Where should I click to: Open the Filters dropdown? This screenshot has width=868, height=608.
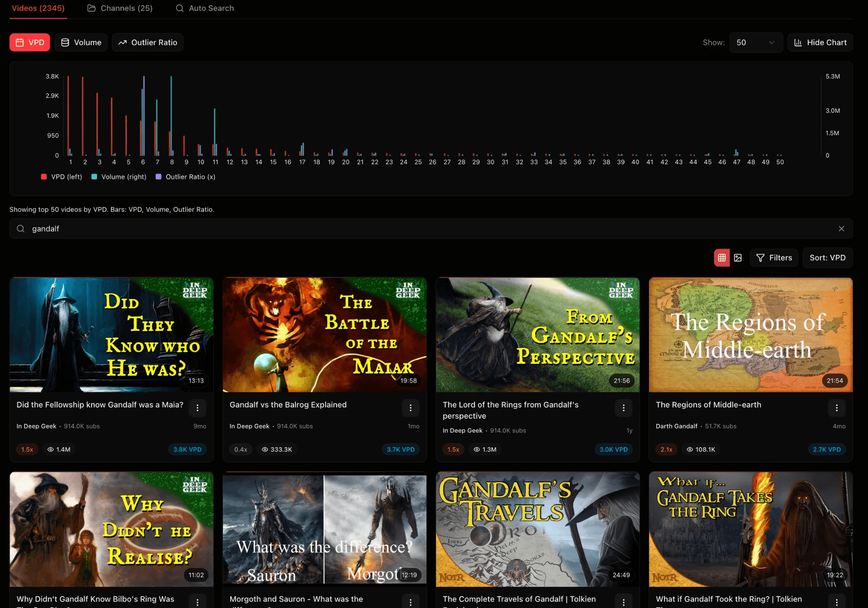(x=774, y=257)
